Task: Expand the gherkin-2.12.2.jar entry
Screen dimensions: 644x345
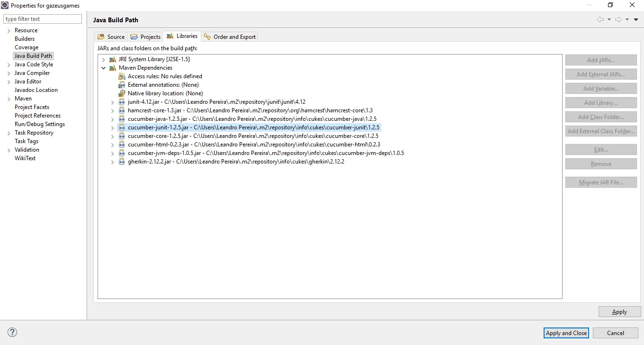Action: [113, 162]
